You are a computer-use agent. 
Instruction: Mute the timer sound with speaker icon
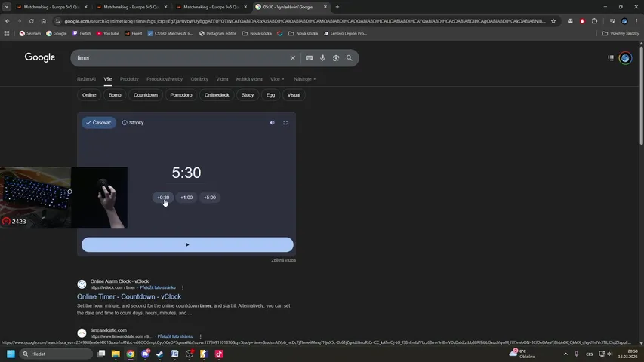point(272,123)
